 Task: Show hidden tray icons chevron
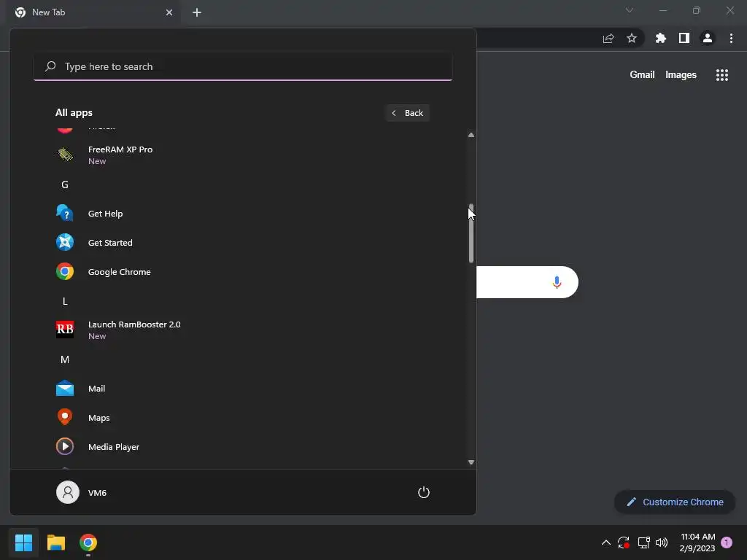click(x=605, y=542)
